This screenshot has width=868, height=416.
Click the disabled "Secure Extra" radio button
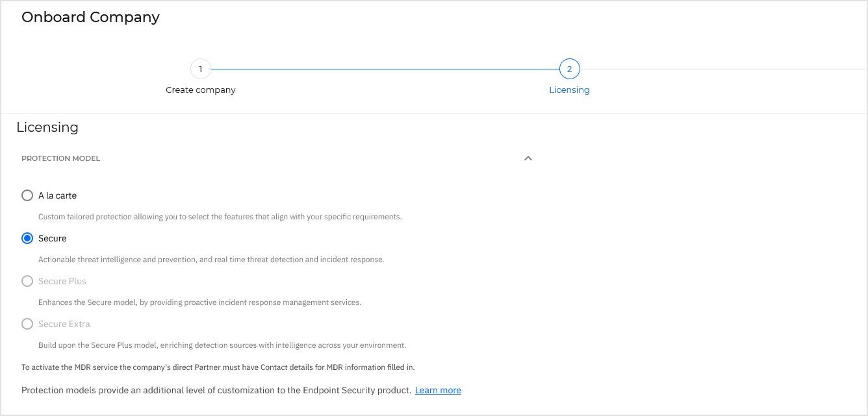pos(27,323)
